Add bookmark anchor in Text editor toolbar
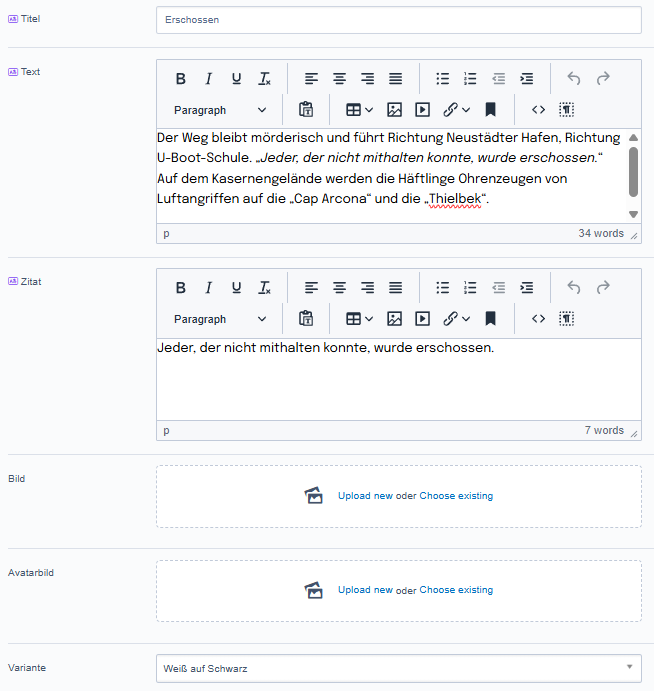The image size is (654, 691). click(x=491, y=110)
